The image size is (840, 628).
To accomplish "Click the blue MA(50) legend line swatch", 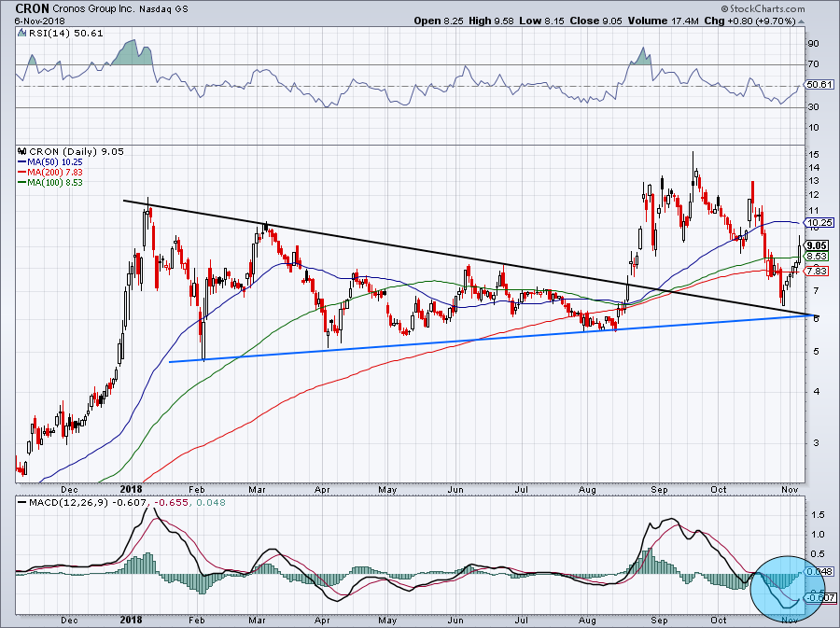I will (21, 162).
